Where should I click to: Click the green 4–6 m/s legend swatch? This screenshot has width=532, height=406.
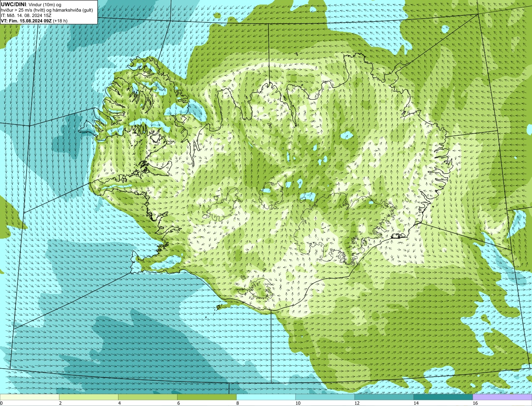[x=148, y=397]
